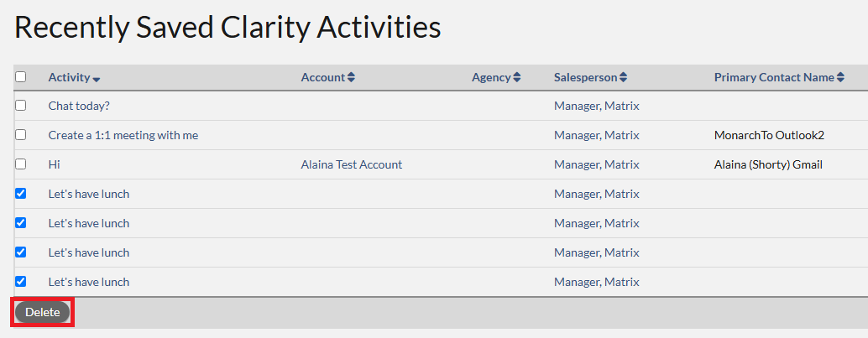The width and height of the screenshot is (868, 338).
Task: Click the Primary Contact Name sort icon
Action: (x=840, y=77)
